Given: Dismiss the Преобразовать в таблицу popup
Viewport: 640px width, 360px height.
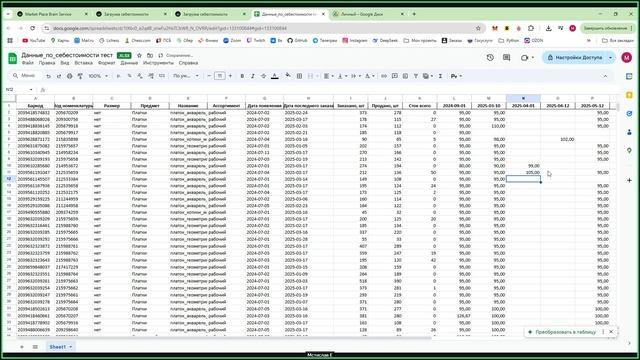Looking at the screenshot, I should point(611,332).
